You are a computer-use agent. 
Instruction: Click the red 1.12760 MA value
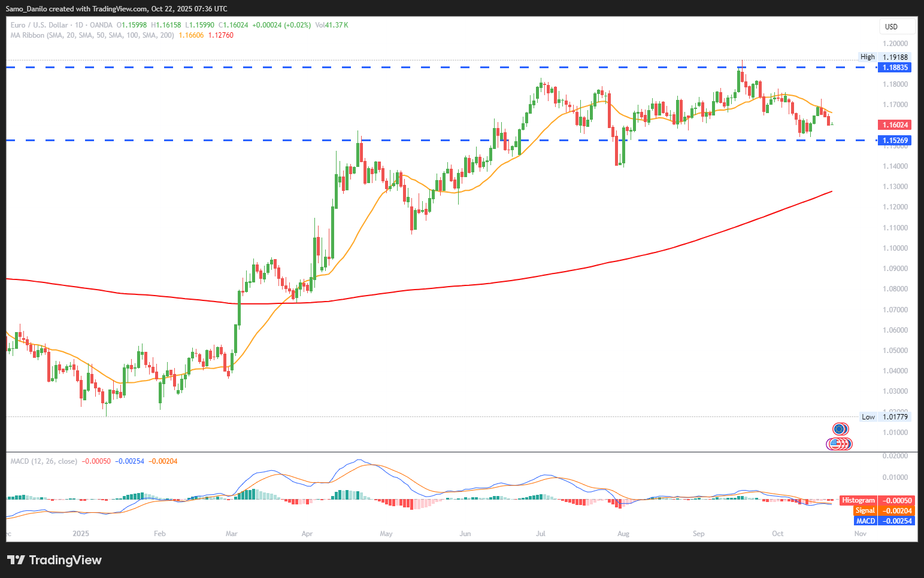pos(220,35)
